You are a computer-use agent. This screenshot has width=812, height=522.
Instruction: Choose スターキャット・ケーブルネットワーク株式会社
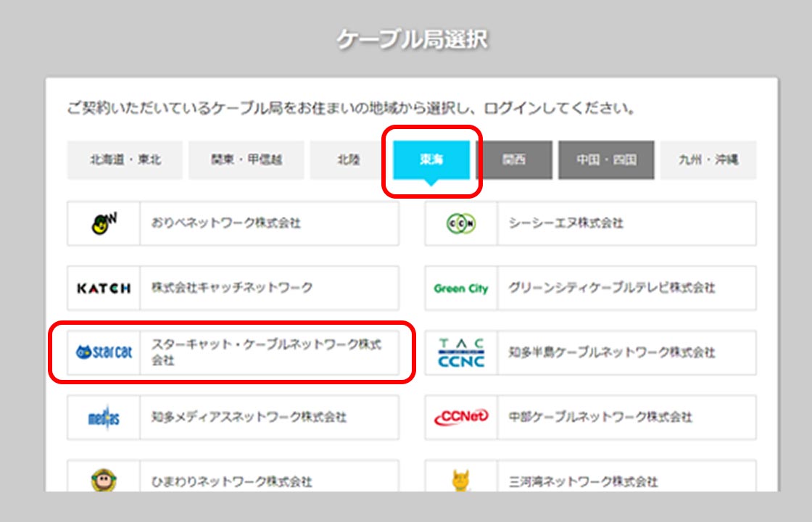[233, 352]
